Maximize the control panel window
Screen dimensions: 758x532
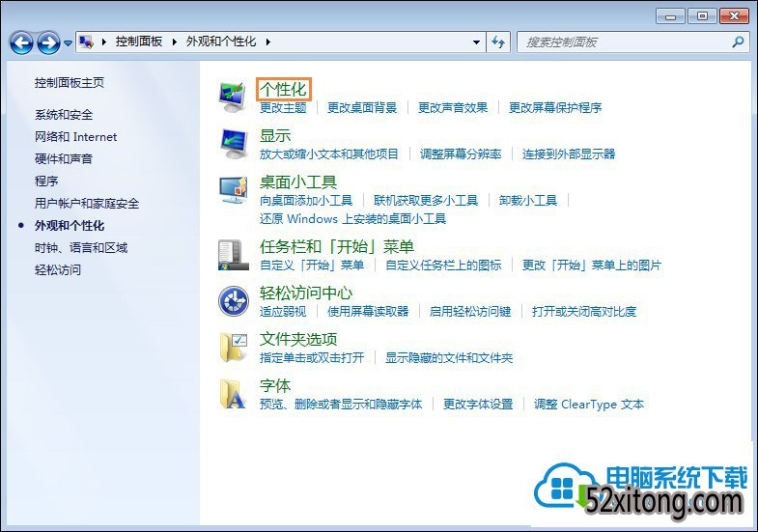[x=702, y=15]
